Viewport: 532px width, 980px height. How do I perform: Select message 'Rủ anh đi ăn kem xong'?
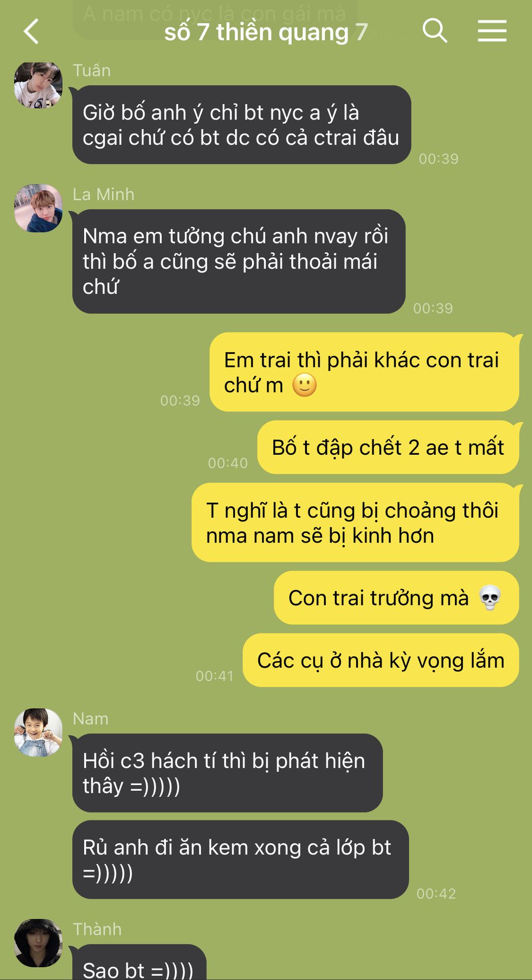tap(241, 860)
